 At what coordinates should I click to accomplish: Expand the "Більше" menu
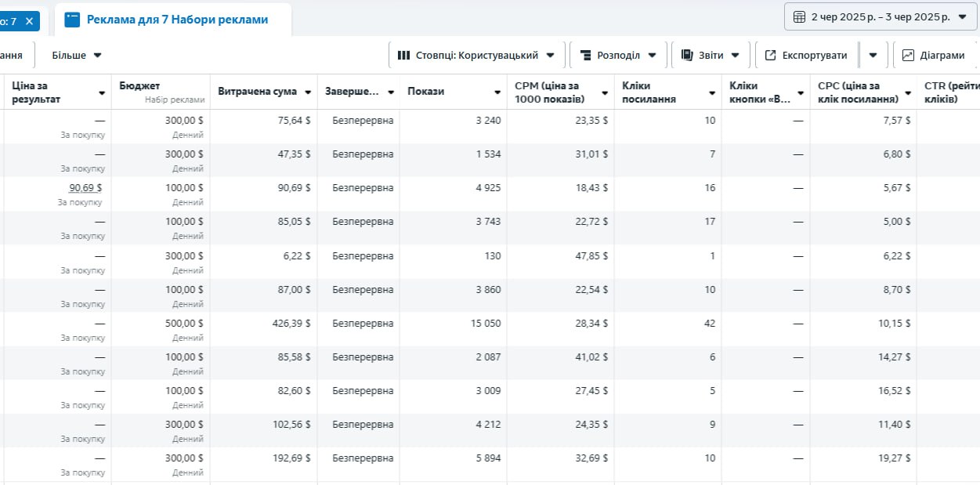click(x=77, y=55)
